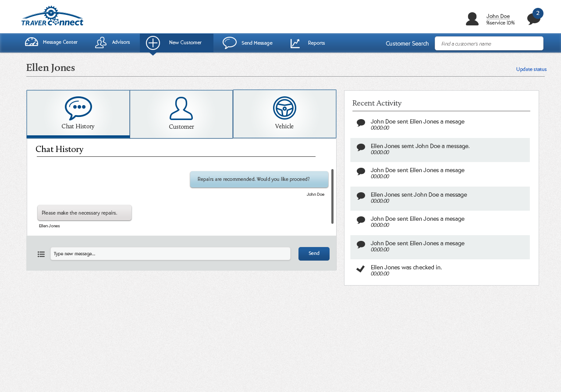The height and width of the screenshot is (392, 561).
Task: Click the Traver Connect logo
Action: click(52, 16)
